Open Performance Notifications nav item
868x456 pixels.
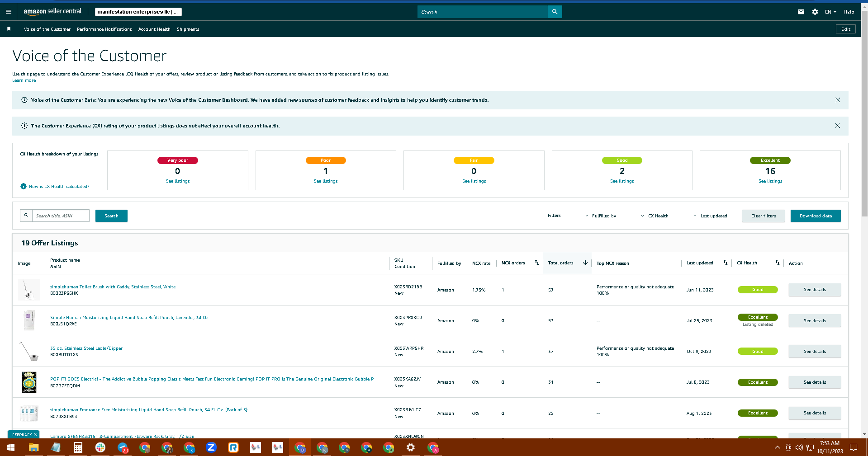point(104,29)
